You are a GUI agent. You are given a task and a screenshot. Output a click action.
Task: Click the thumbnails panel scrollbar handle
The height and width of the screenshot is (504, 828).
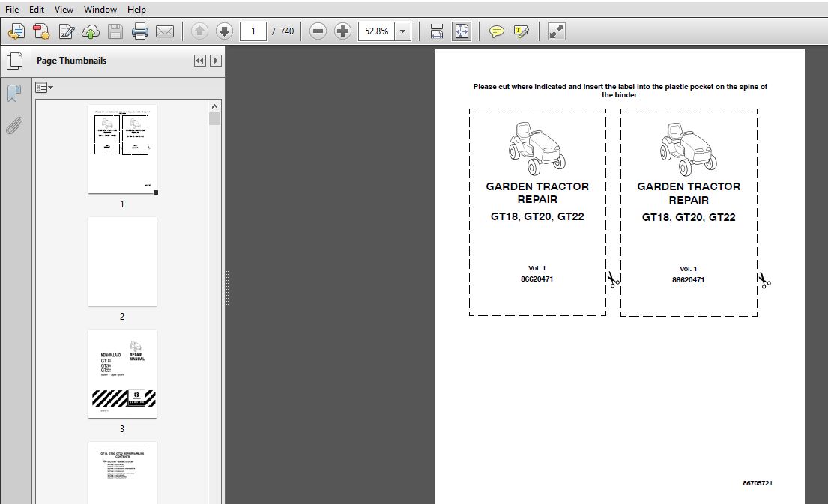[214, 119]
